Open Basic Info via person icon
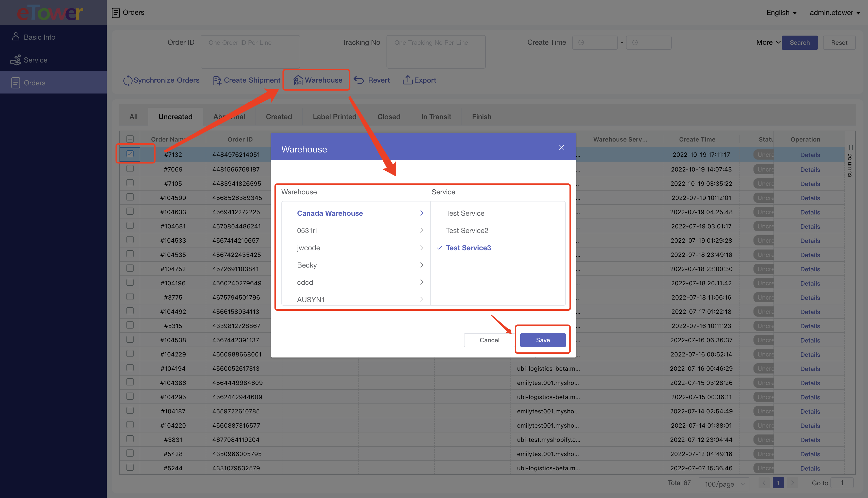The height and width of the screenshot is (498, 868). (15, 37)
